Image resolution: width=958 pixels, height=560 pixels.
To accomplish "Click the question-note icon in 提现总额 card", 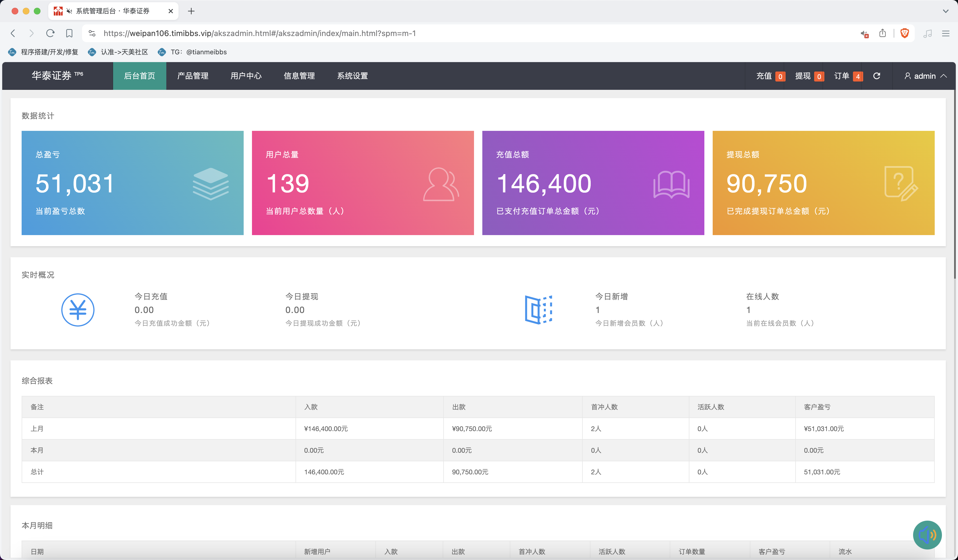I will click(x=901, y=184).
